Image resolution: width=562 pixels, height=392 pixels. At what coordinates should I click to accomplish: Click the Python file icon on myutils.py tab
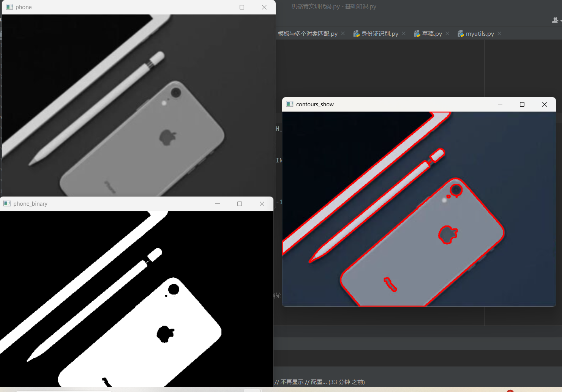(x=461, y=34)
